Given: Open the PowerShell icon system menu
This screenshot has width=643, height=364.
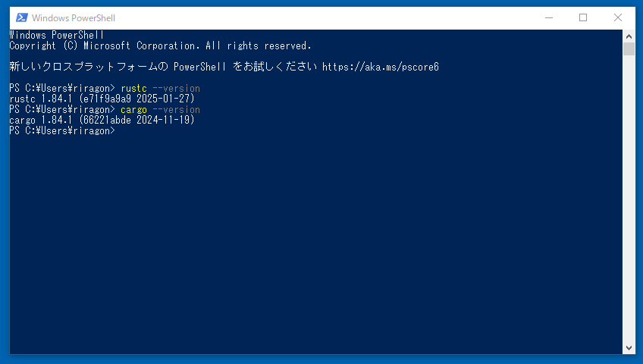Looking at the screenshot, I should pos(22,17).
